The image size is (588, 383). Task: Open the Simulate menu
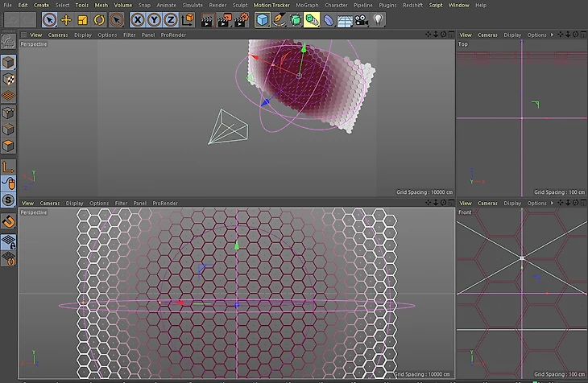193,5
